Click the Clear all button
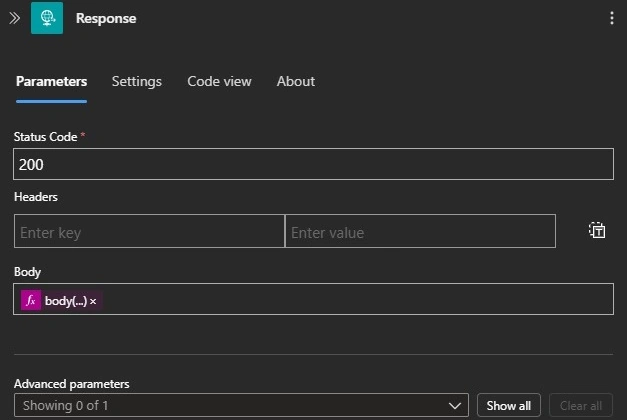This screenshot has width=627, height=420. [x=581, y=406]
